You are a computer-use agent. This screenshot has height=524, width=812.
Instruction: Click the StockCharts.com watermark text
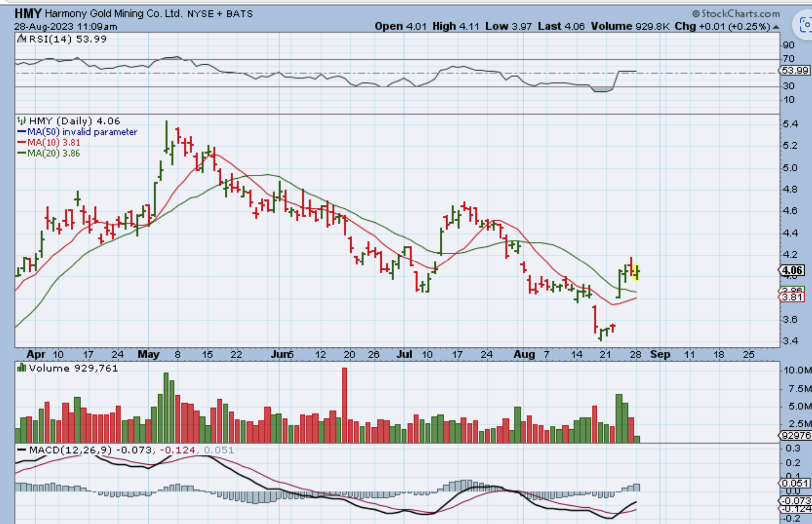tap(740, 14)
